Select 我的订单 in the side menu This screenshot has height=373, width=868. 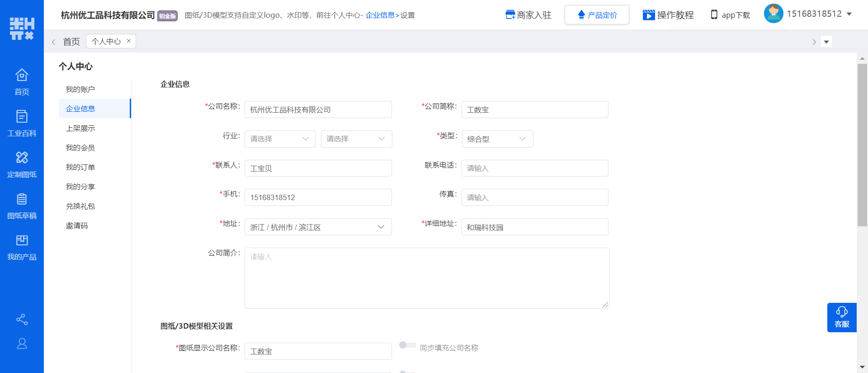pos(80,167)
